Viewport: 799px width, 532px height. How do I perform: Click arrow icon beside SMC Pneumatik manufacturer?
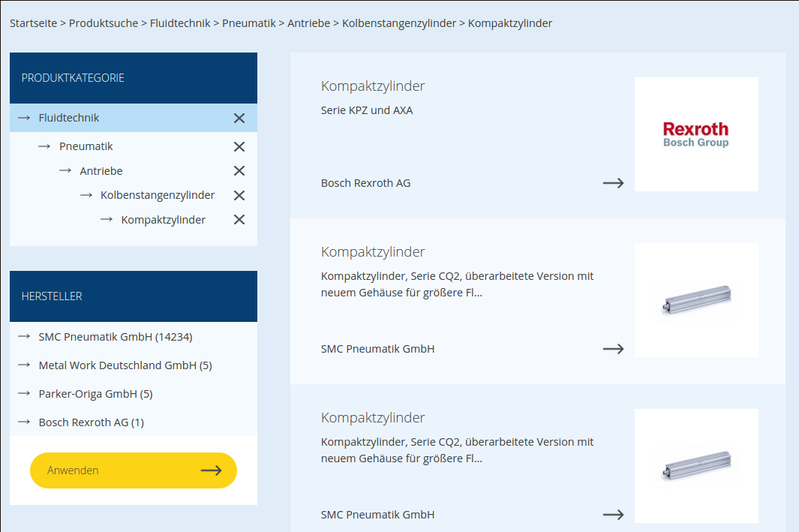pos(24,336)
